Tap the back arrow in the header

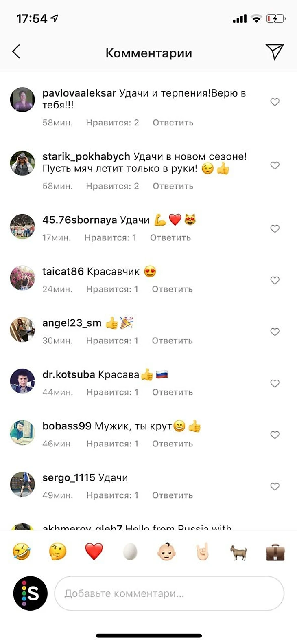pos(16,52)
